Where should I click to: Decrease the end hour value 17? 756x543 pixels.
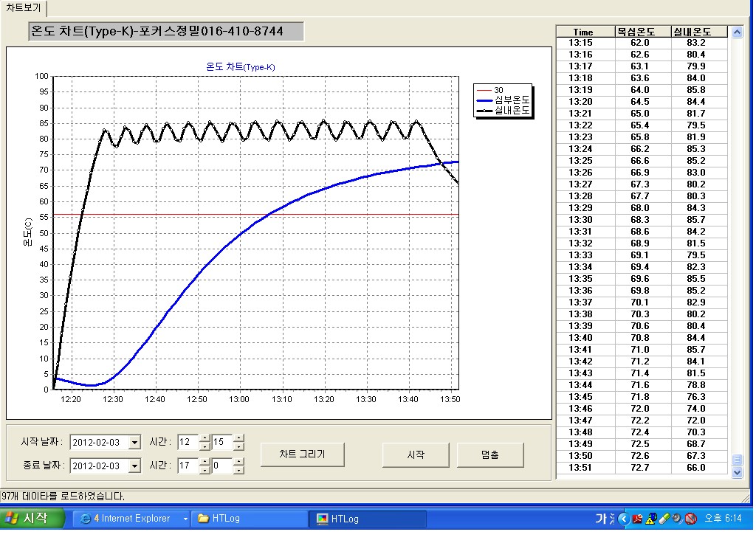pyautogui.click(x=205, y=470)
